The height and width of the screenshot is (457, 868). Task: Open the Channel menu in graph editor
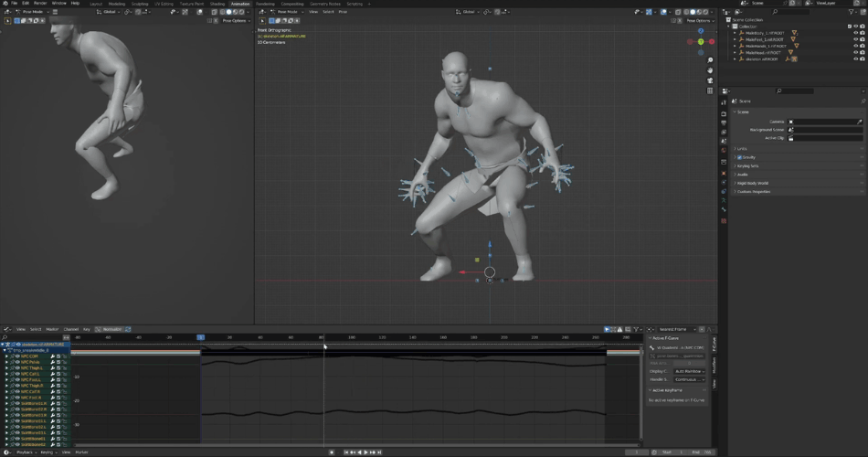[x=71, y=329]
